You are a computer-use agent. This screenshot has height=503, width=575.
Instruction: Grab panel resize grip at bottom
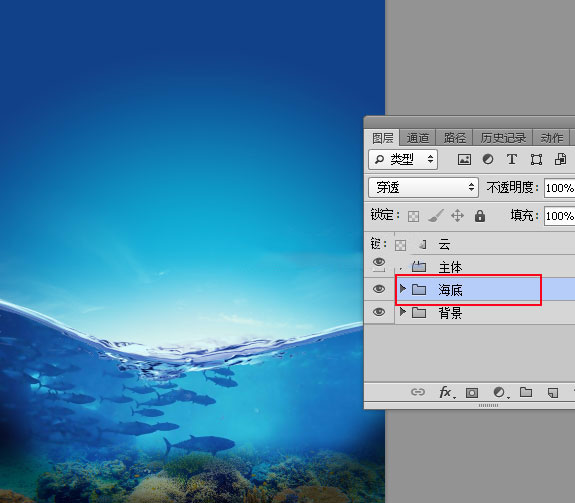pos(488,405)
